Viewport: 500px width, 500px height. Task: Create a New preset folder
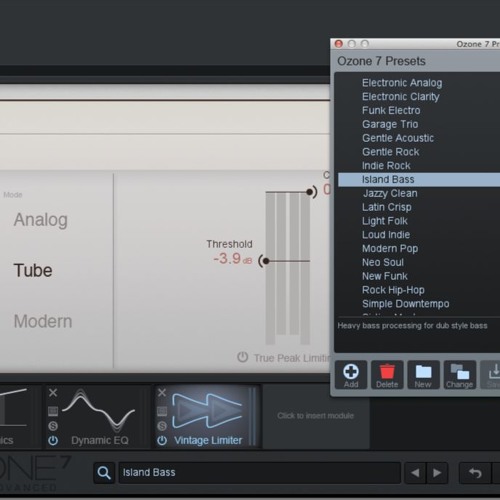423,375
